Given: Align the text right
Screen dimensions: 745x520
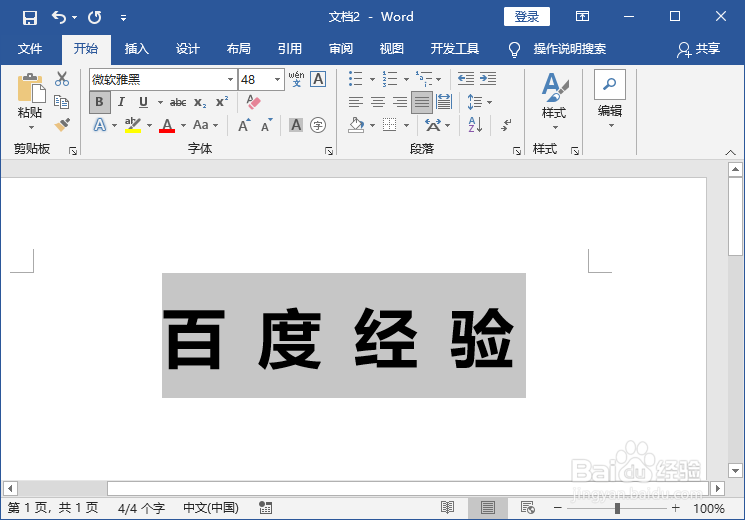Looking at the screenshot, I should tap(400, 102).
